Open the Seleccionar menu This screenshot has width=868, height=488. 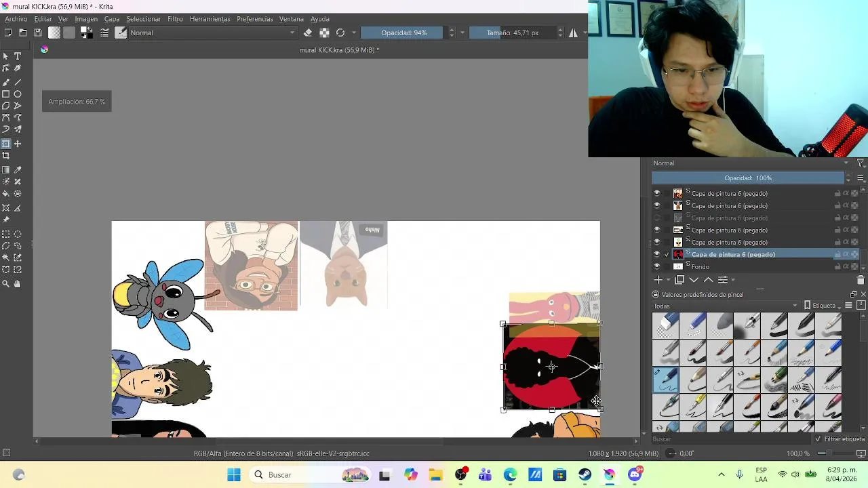143,19
